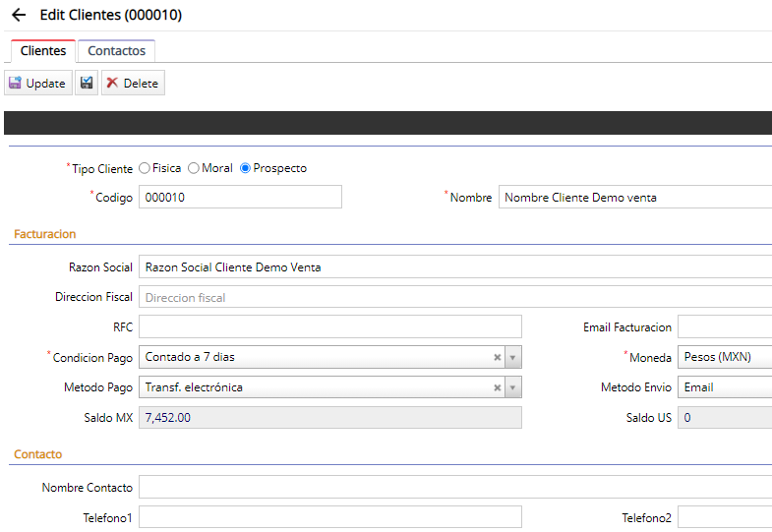Expand the Condicion Pago dropdown arrow
Viewport: 772px width, 532px height.
(x=513, y=357)
